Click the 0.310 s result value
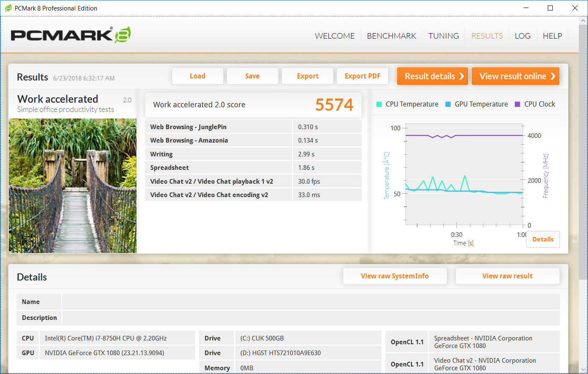Image resolution: width=588 pixels, height=374 pixels. pos(308,127)
